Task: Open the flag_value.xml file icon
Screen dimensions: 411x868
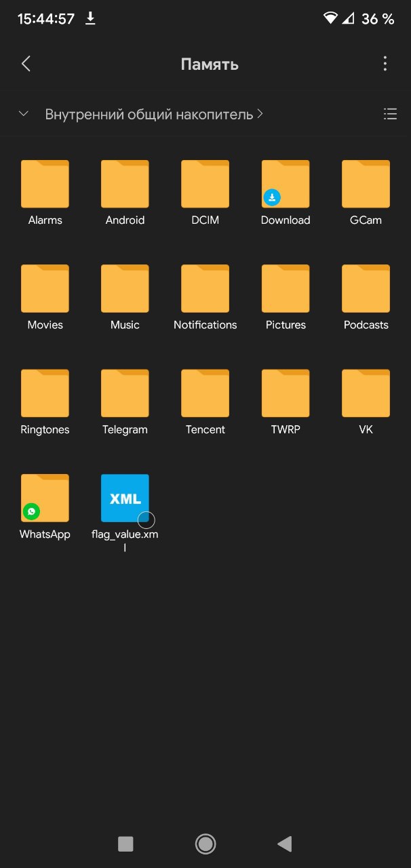Action: 125,498
